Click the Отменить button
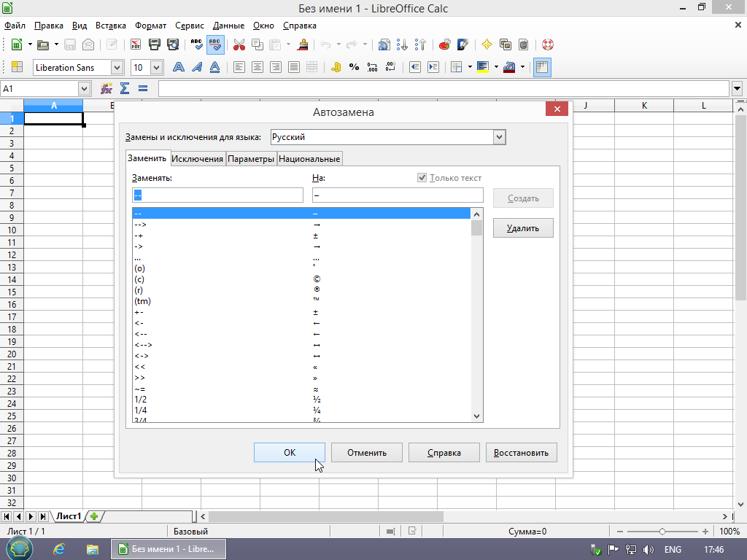747x560 pixels. 367,452
